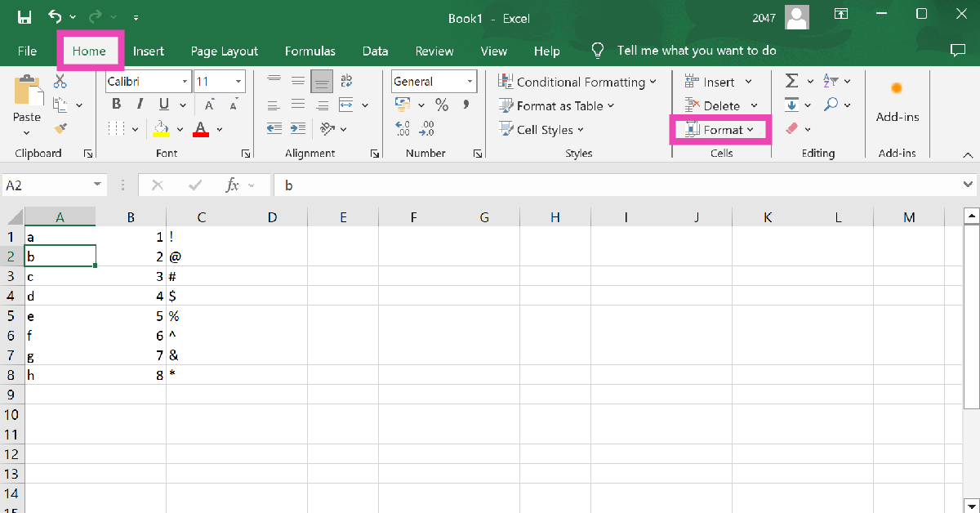This screenshot has height=513, width=980.
Task: Open Conditional Formatting options
Action: tap(578, 82)
